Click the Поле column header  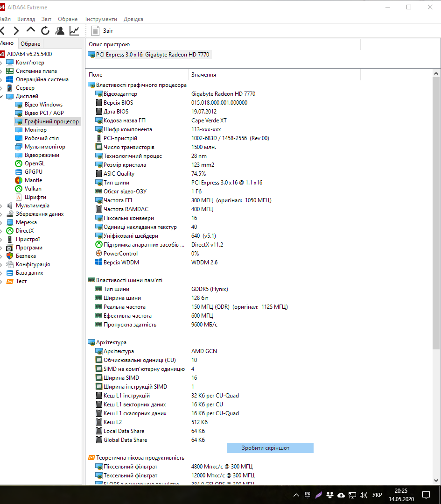137,75
